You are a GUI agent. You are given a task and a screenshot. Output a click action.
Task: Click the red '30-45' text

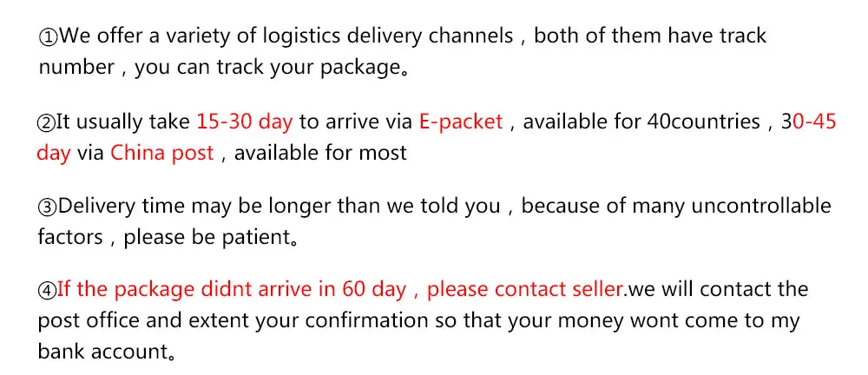pos(808,122)
